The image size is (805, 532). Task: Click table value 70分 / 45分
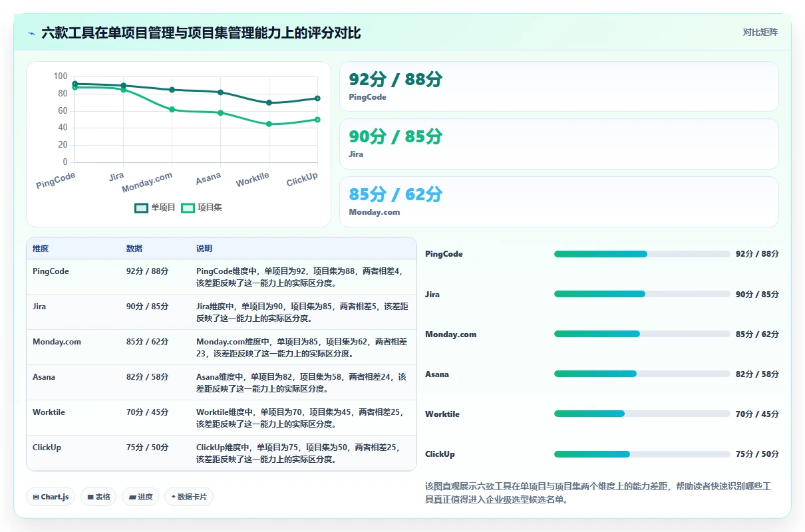(147, 412)
